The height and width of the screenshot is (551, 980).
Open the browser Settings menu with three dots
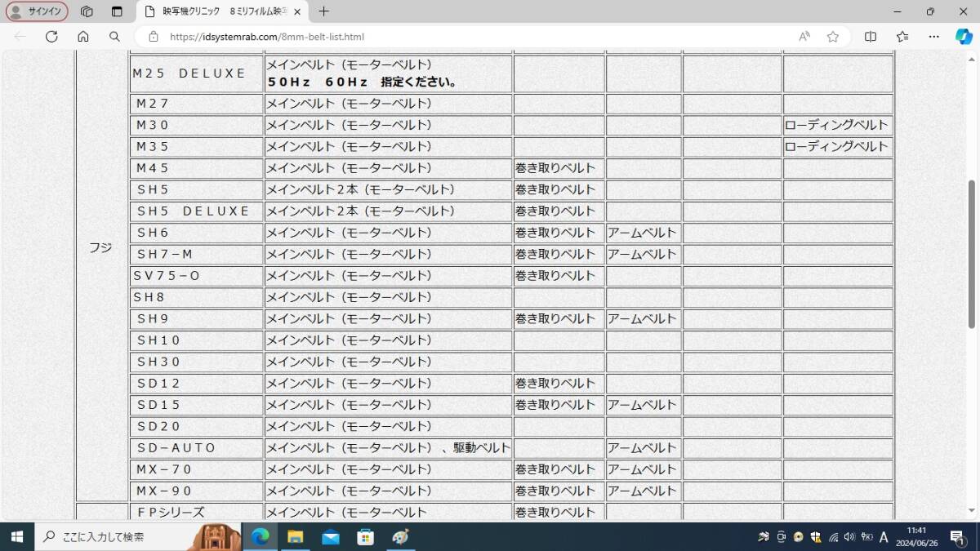[933, 37]
